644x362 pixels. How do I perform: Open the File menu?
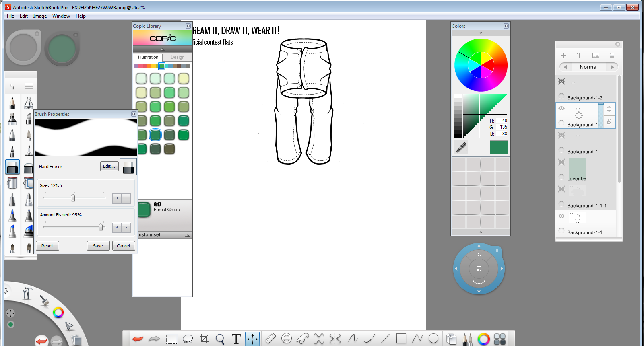(x=10, y=16)
